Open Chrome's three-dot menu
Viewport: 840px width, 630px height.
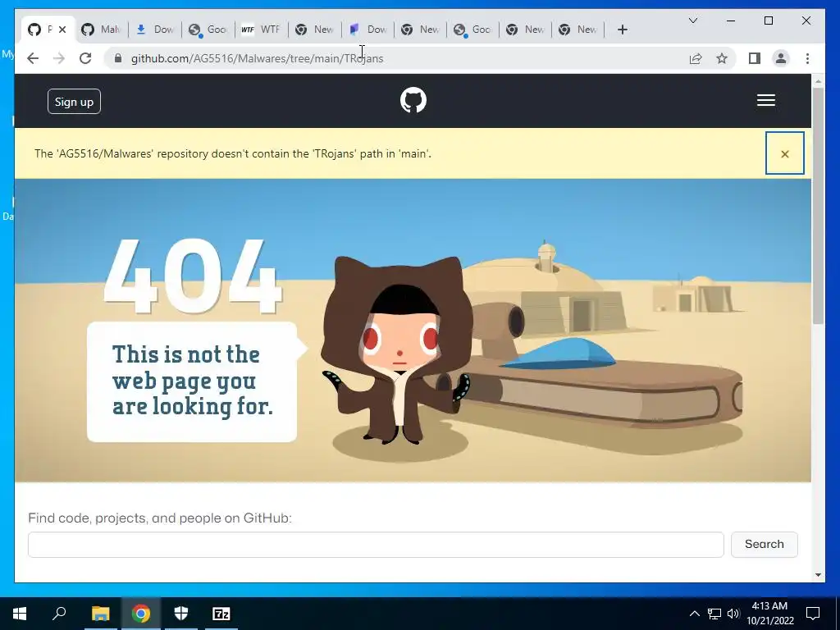click(807, 58)
